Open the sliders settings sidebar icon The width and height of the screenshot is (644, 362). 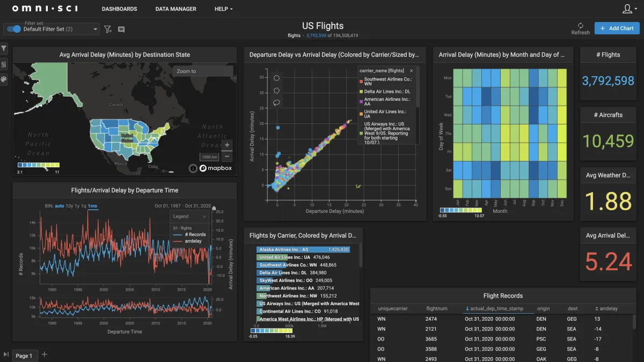4,64
